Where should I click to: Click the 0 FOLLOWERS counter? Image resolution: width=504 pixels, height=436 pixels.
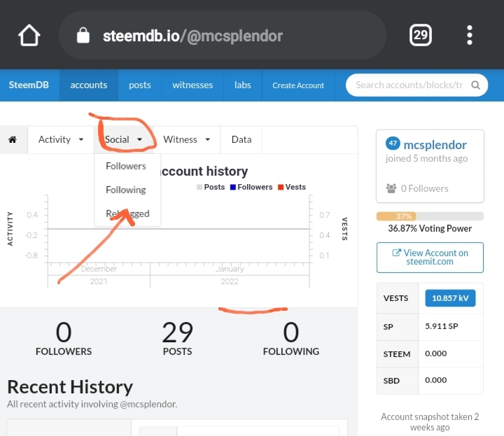pyautogui.click(x=64, y=339)
